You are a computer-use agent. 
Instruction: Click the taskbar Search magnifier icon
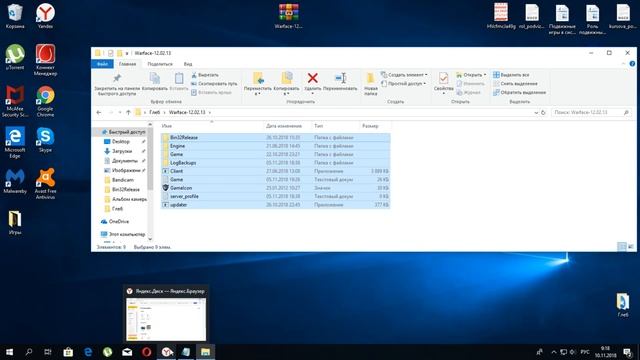(29, 352)
